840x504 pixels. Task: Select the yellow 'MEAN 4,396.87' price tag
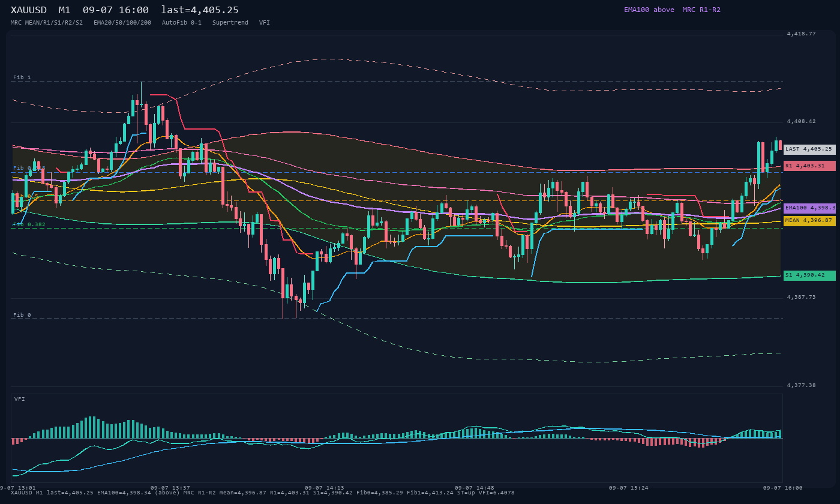tap(809, 221)
